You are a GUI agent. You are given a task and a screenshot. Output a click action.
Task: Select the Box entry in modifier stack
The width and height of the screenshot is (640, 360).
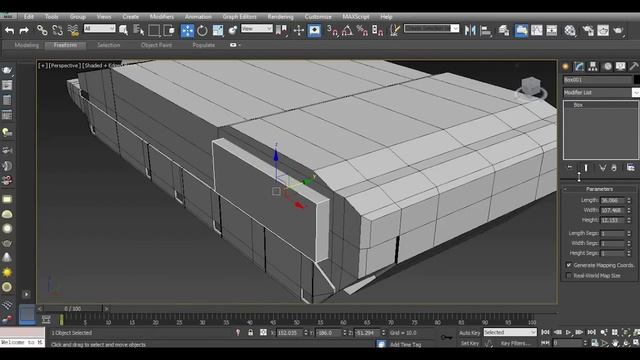578,105
